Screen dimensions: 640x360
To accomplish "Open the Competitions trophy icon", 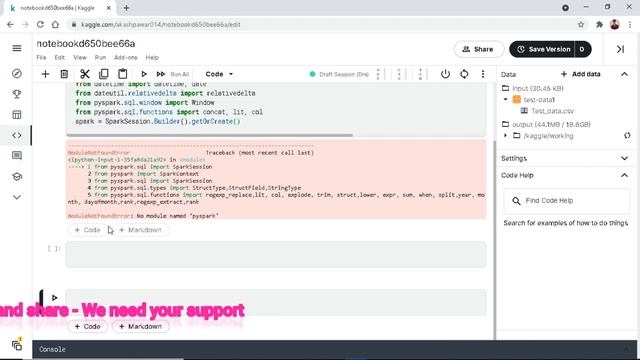I will (17, 94).
